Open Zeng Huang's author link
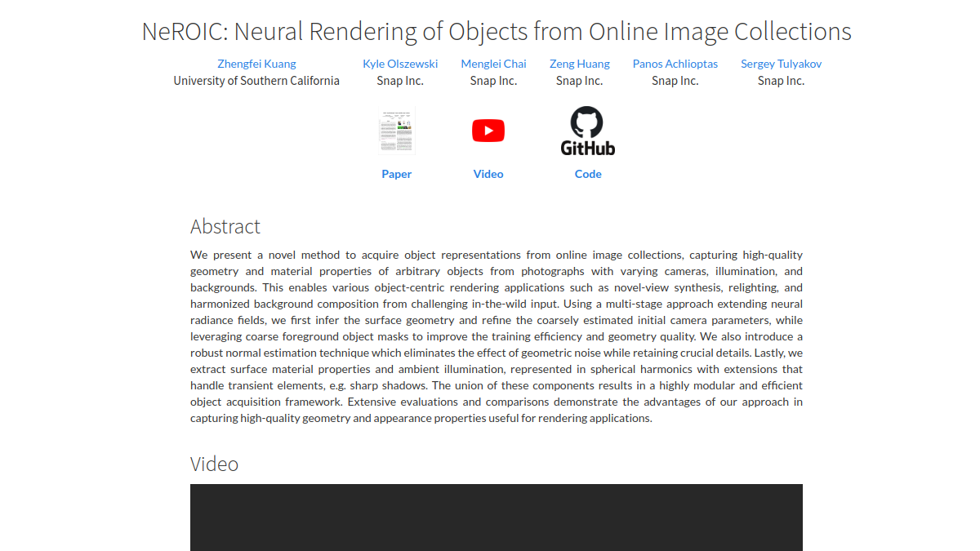The width and height of the screenshot is (980, 551). [580, 64]
